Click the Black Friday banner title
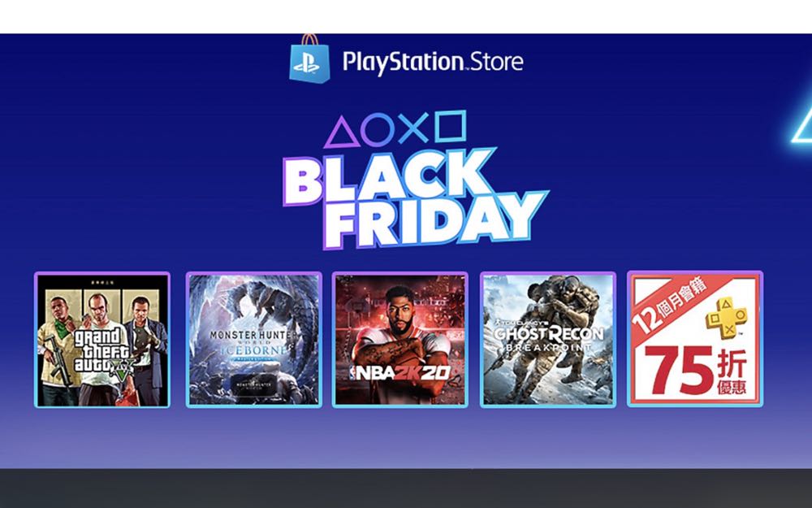This screenshot has height=508, width=812. [414, 200]
